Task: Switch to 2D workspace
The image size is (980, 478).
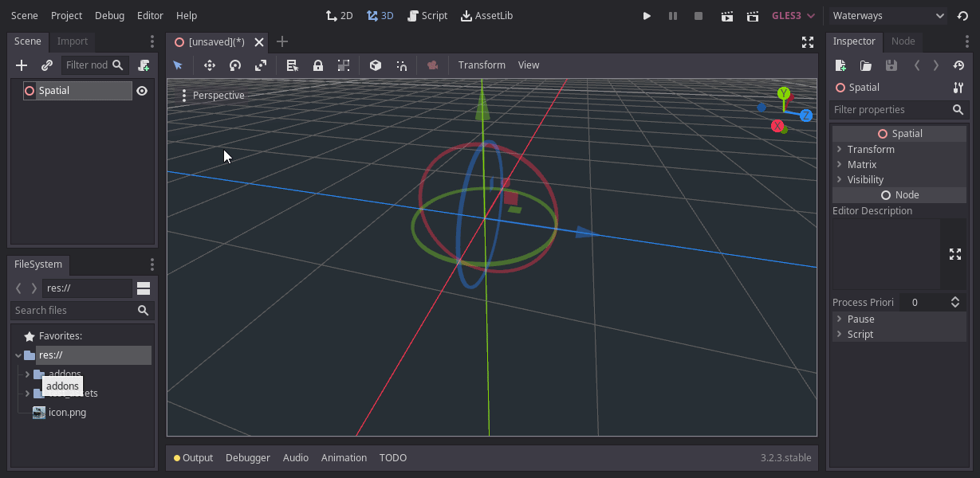Action: tap(340, 16)
